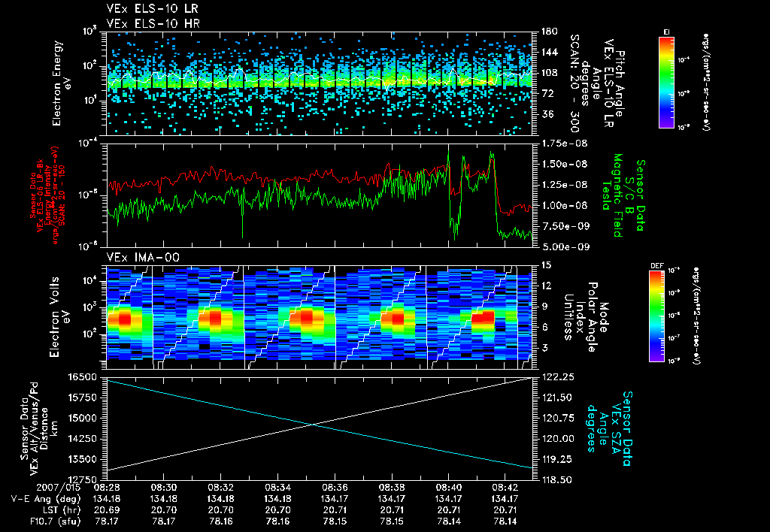This screenshot has width=770, height=532.
Task: Click the 08:42 time label
Action: [506, 488]
